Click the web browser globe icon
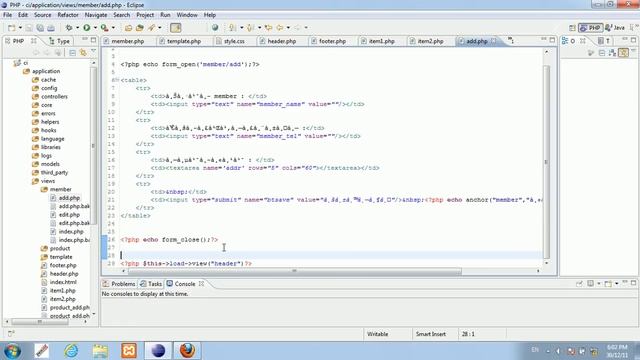The width and height of the screenshot is (640, 360). pos(215,28)
